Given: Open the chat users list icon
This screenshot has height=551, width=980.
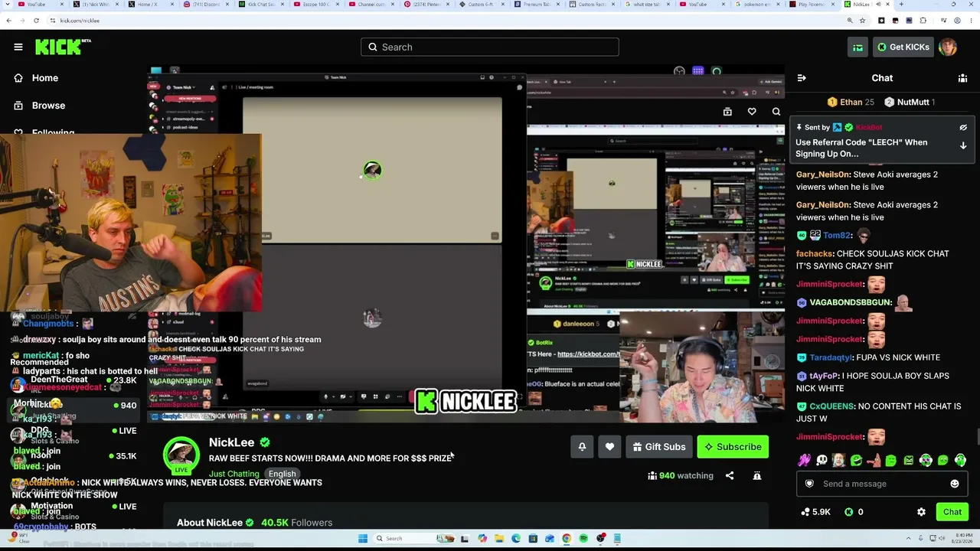Looking at the screenshot, I should (962, 78).
